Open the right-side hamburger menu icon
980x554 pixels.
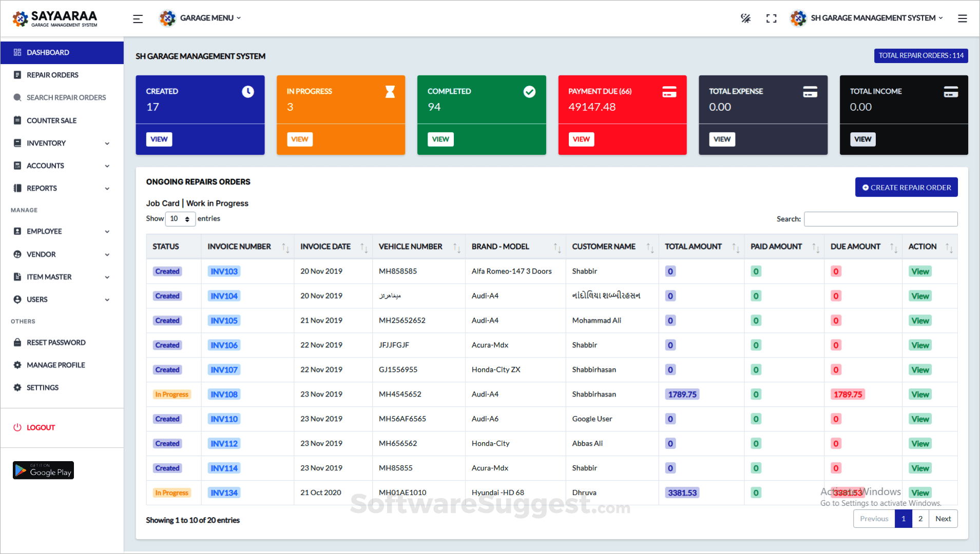click(962, 18)
